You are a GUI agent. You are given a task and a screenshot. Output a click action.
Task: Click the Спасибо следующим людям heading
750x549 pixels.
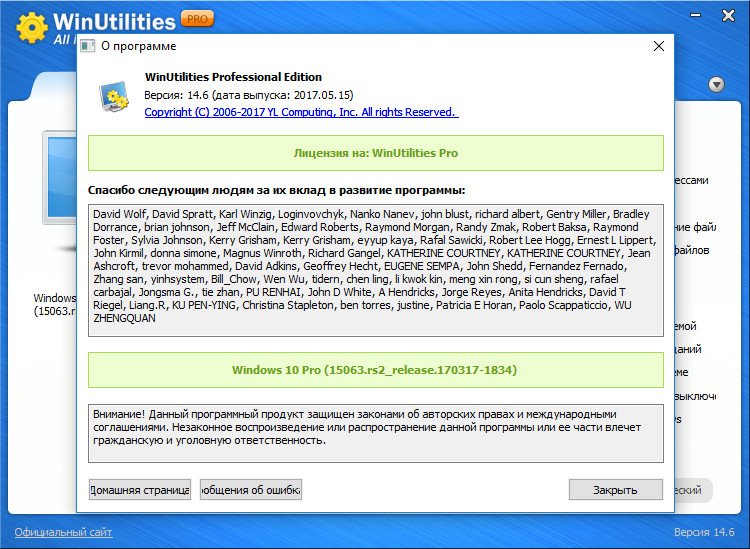pyautogui.click(x=276, y=190)
